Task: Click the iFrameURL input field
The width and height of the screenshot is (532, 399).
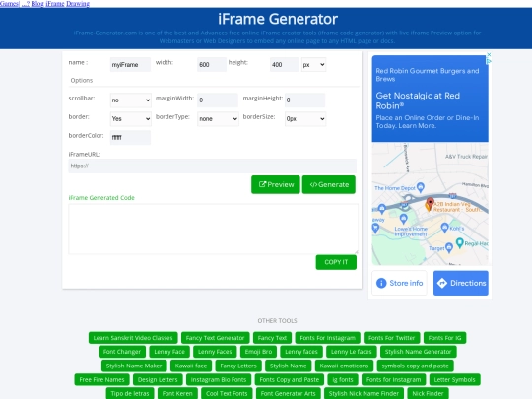Action: 213,166
